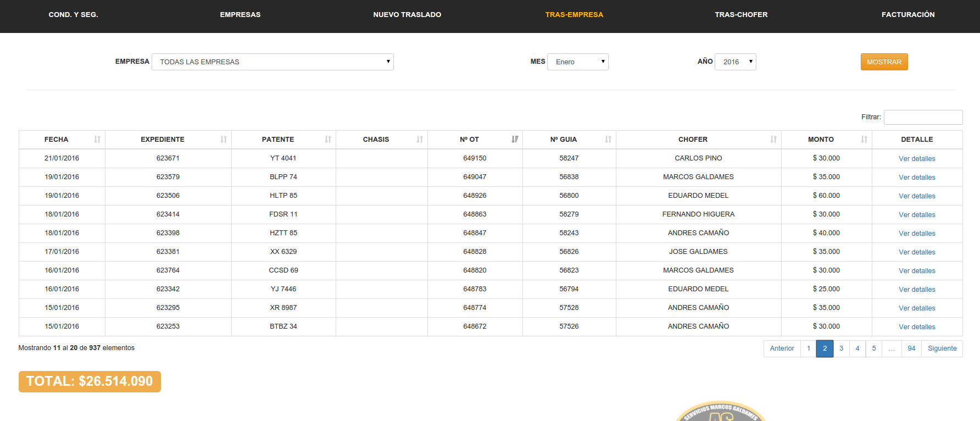This screenshot has height=421, width=980.
Task: View details for expediente 623253
Action: (x=916, y=327)
